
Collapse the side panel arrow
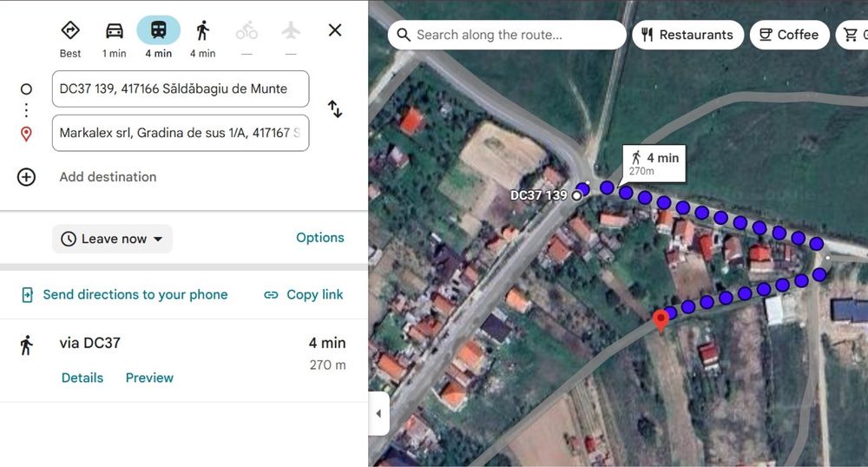click(378, 414)
